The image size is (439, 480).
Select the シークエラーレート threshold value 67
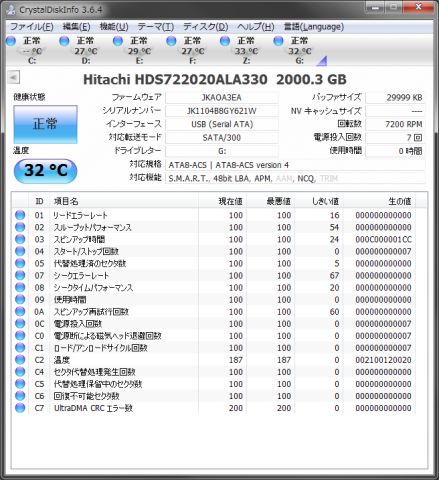(334, 276)
